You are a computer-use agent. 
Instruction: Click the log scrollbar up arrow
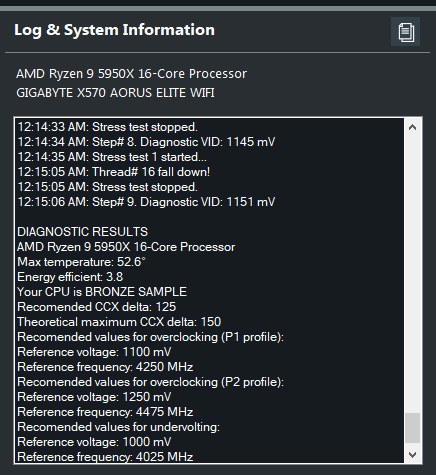click(x=413, y=127)
